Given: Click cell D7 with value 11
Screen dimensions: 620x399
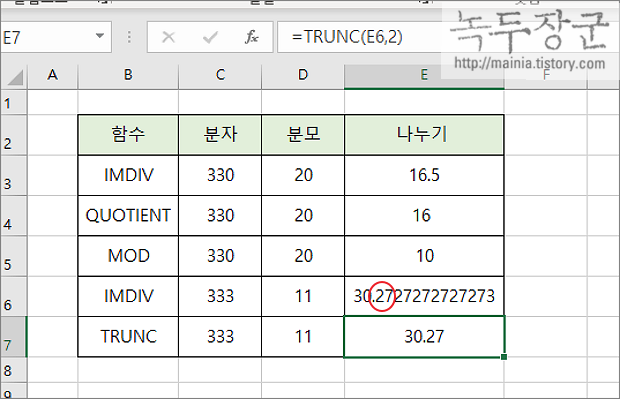Looking at the screenshot, I should [303, 337].
